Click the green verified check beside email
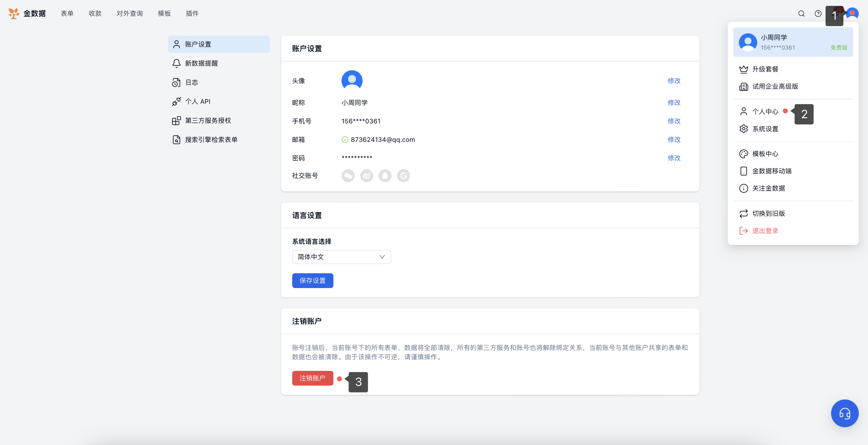 [345, 140]
